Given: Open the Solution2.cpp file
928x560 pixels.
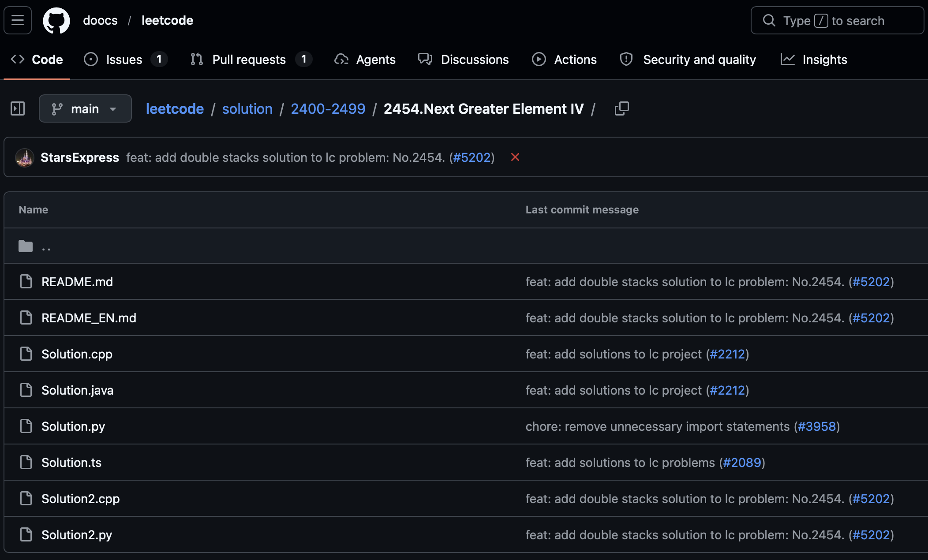Looking at the screenshot, I should coord(81,499).
